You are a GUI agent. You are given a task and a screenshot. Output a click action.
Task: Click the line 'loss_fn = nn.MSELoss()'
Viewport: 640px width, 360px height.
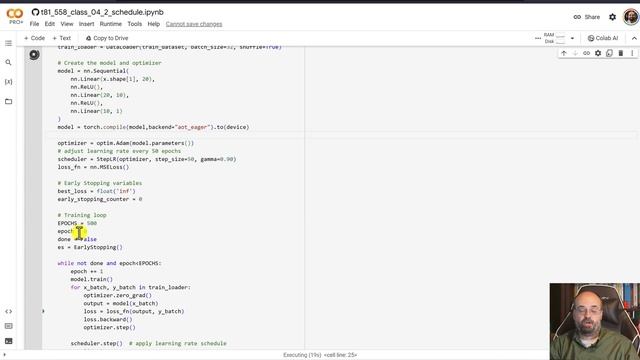pyautogui.click(x=93, y=167)
